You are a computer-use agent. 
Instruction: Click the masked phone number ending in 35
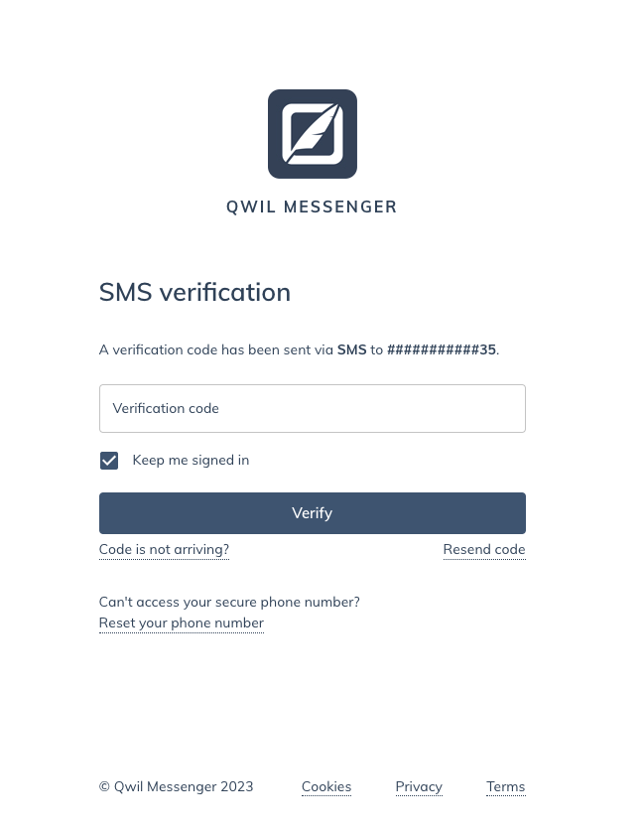[442, 349]
